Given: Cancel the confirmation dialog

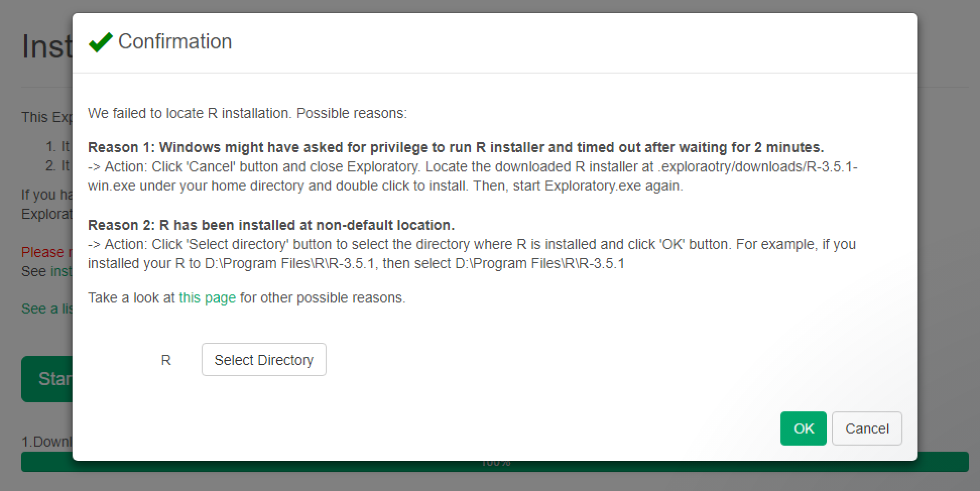Looking at the screenshot, I should pyautogui.click(x=867, y=428).
